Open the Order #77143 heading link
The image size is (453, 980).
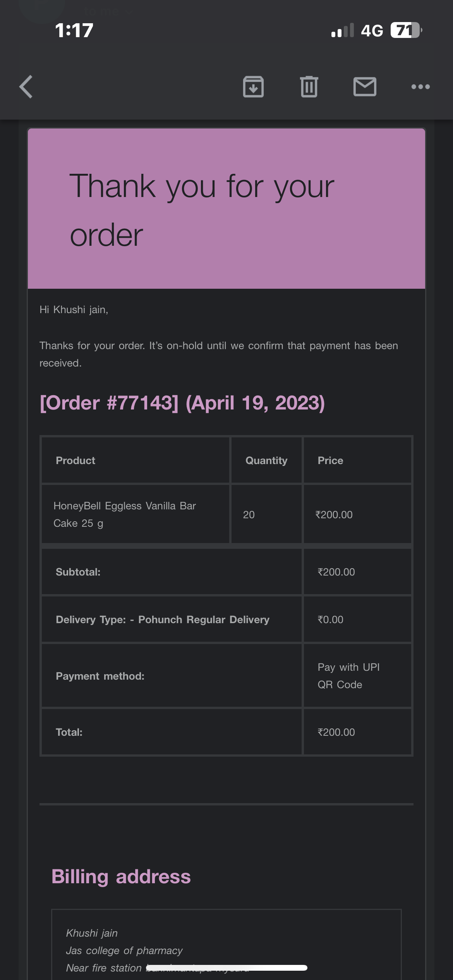(182, 403)
